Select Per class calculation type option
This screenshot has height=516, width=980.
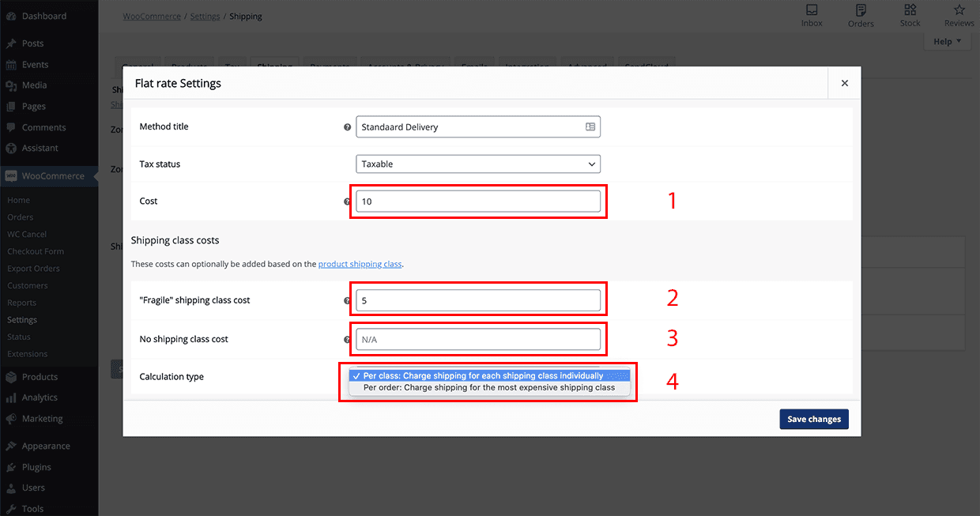pyautogui.click(x=489, y=376)
